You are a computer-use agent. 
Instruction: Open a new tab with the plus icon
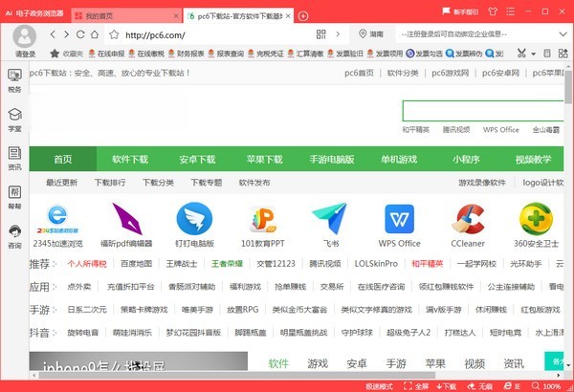click(303, 16)
